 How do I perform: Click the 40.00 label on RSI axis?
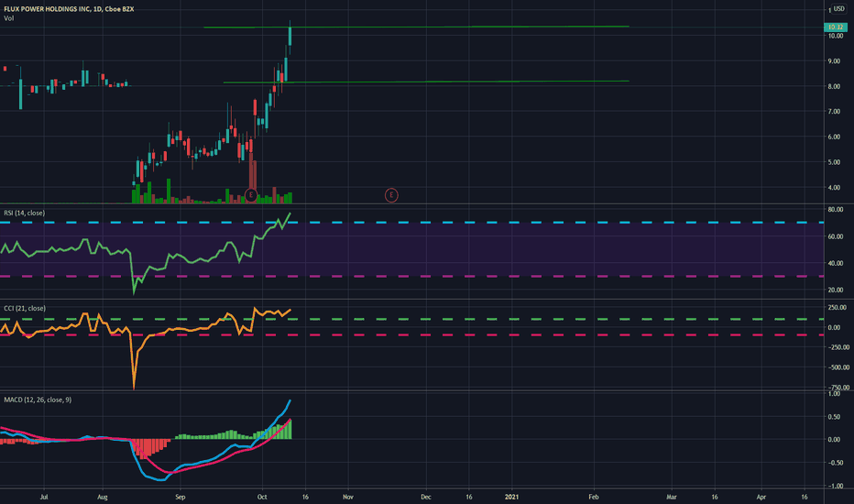click(836, 263)
